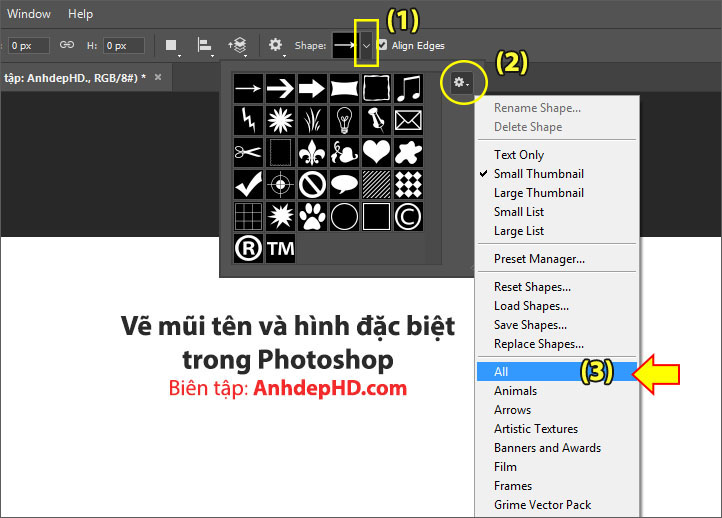Choose the checkmark shape
Screen dimensions: 722x518
click(x=248, y=184)
